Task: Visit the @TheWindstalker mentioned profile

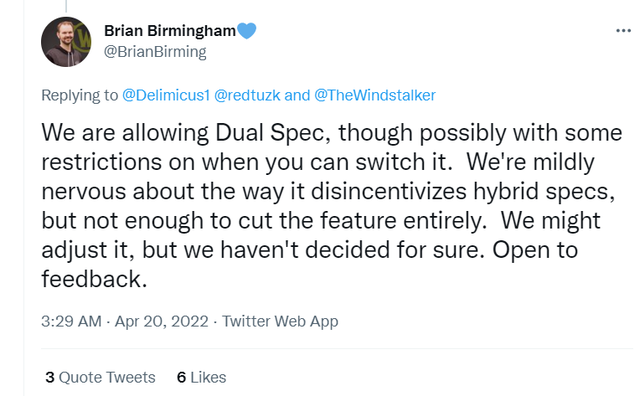Action: pyautogui.click(x=375, y=95)
